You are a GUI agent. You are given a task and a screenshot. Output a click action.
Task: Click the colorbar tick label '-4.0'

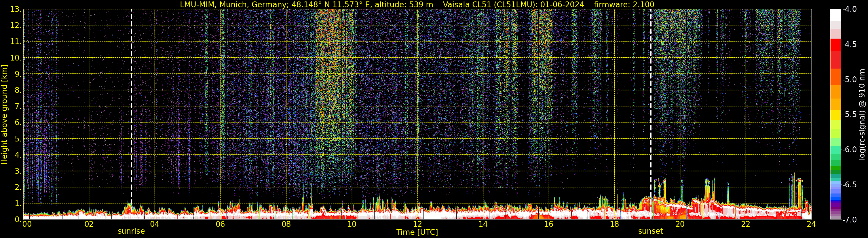(849, 9)
